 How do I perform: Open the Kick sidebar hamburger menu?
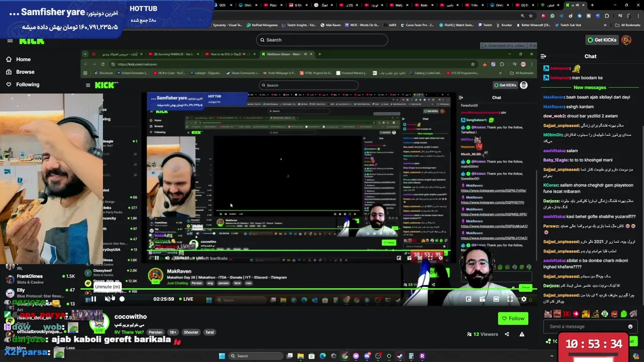(10, 41)
